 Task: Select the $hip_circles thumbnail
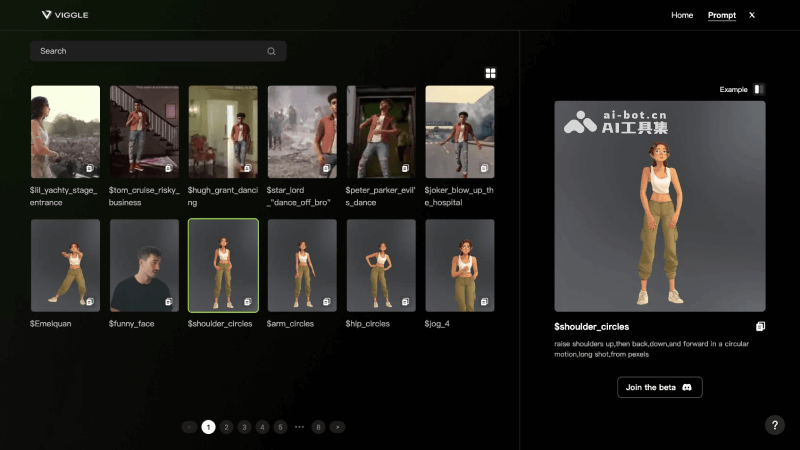tap(381, 265)
